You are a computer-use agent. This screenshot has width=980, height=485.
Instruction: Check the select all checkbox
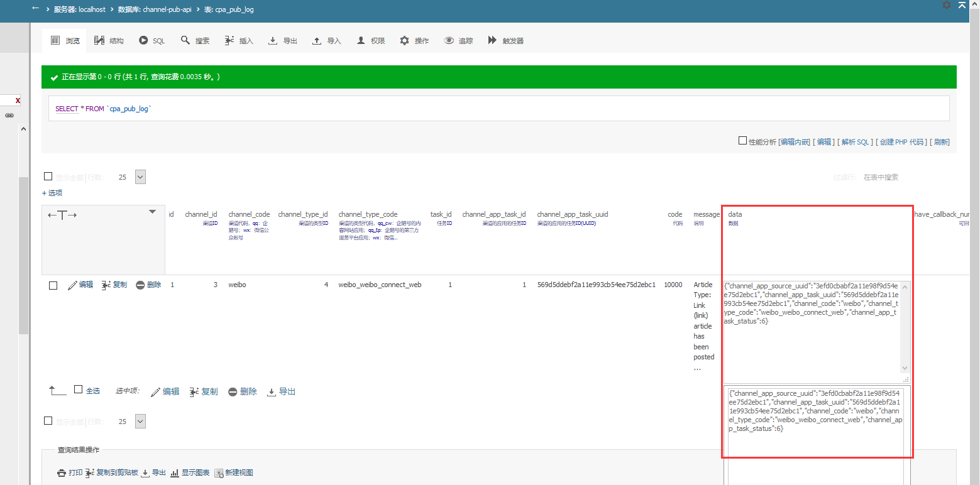point(79,390)
